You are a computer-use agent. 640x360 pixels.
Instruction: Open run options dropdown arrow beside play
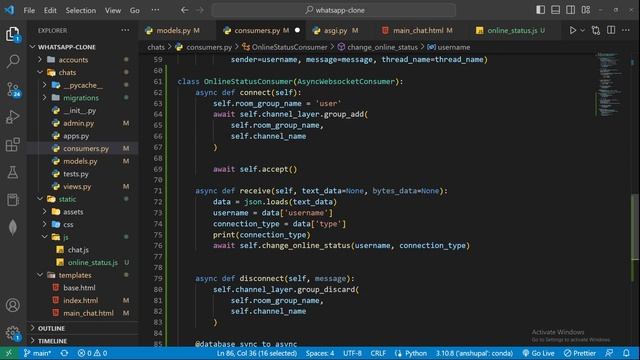582,30
